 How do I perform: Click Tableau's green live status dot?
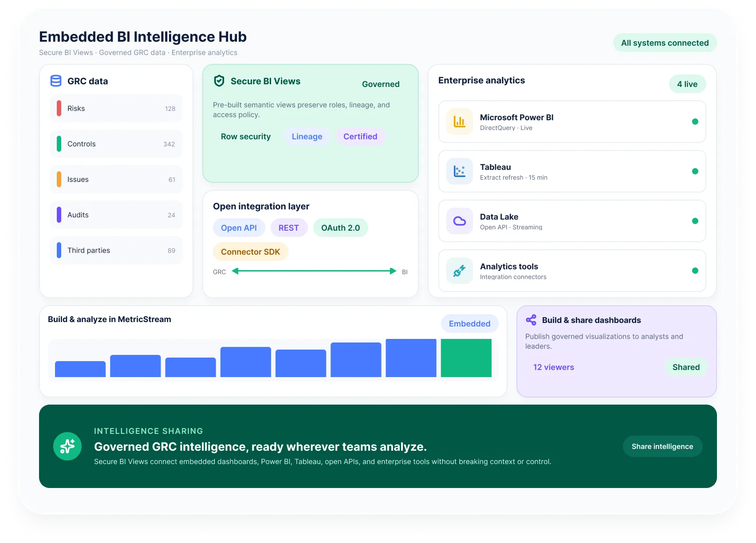(695, 171)
